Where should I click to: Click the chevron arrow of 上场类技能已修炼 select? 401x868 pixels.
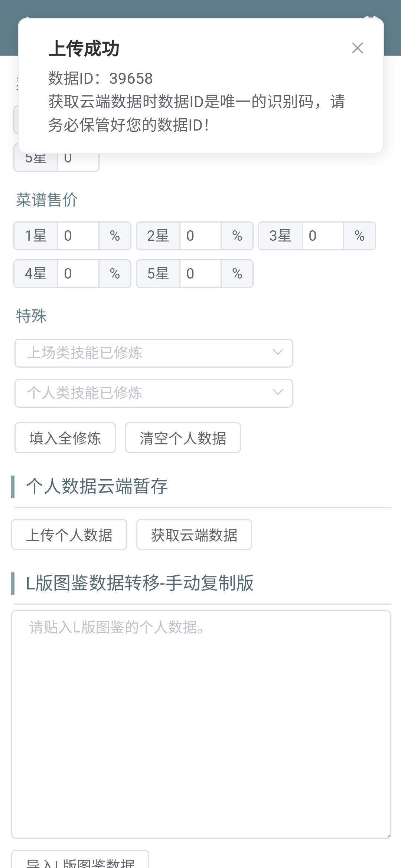click(x=278, y=352)
